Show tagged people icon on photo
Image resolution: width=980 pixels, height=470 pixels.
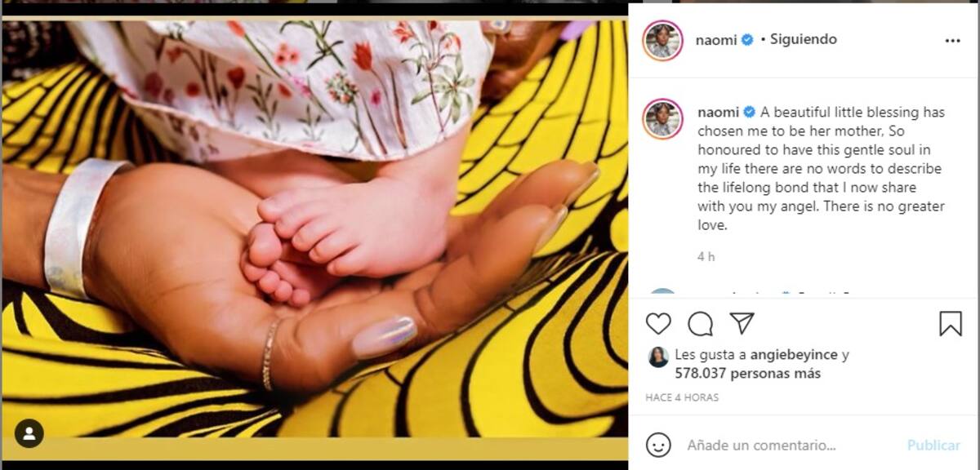(x=29, y=433)
